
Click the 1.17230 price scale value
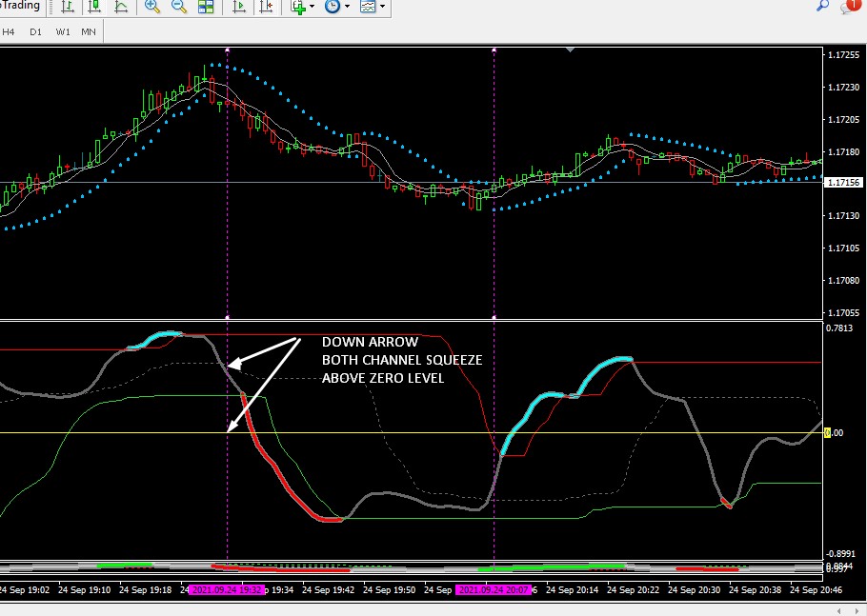[x=843, y=88]
